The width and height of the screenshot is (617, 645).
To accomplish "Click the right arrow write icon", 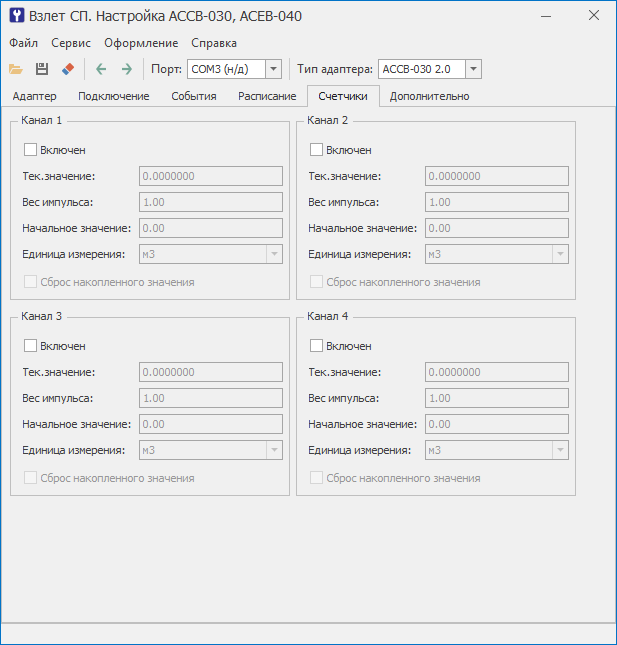I will (127, 69).
